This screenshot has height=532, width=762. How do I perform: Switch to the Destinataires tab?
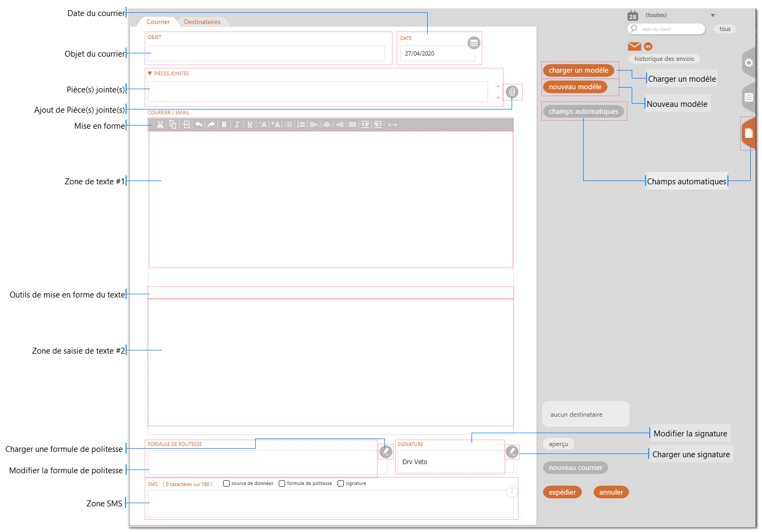[202, 22]
